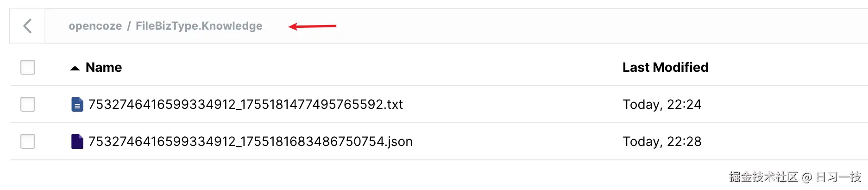Click the .txt file document icon

[x=77, y=104]
